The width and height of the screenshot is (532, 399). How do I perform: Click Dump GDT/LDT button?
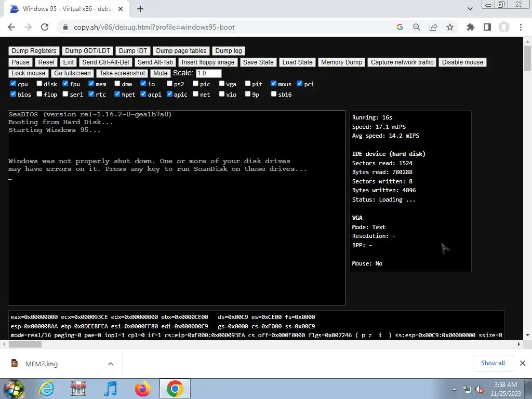click(87, 51)
